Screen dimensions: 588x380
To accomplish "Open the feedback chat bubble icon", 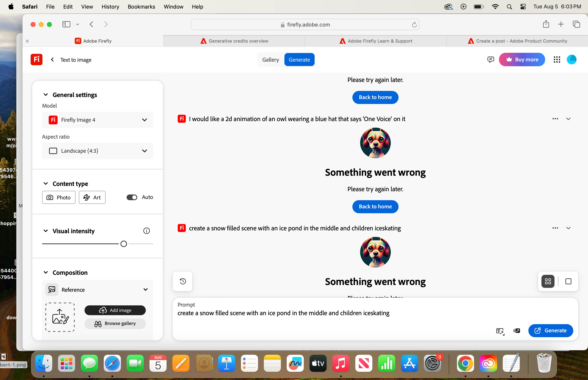I will 491,60.
